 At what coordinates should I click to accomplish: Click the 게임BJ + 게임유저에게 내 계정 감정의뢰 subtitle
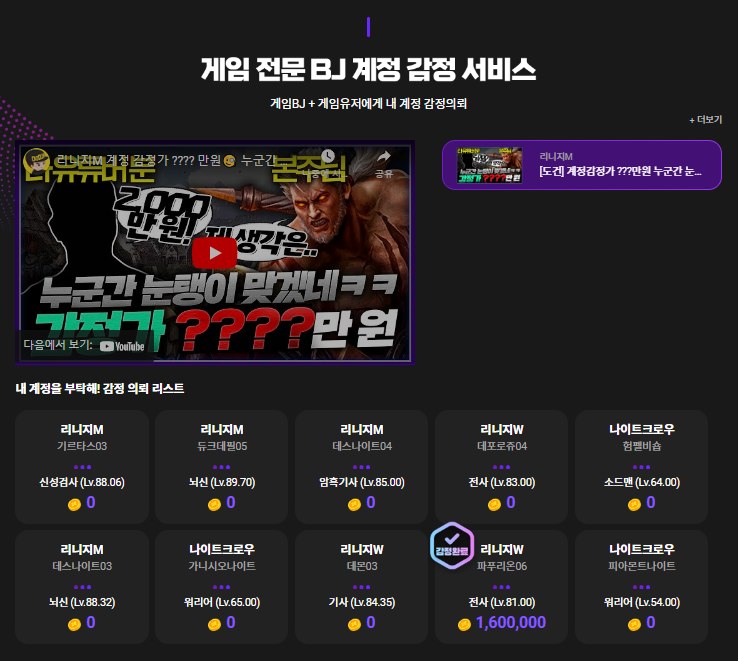tap(369, 104)
